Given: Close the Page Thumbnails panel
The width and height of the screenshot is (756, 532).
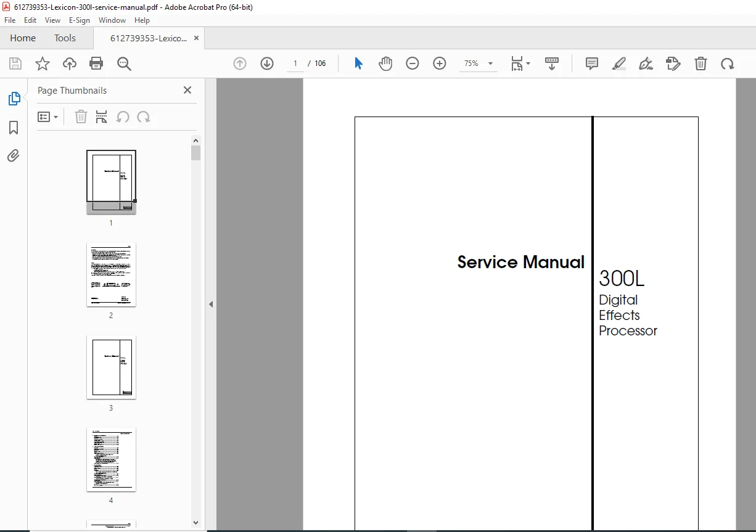Looking at the screenshot, I should [x=187, y=90].
